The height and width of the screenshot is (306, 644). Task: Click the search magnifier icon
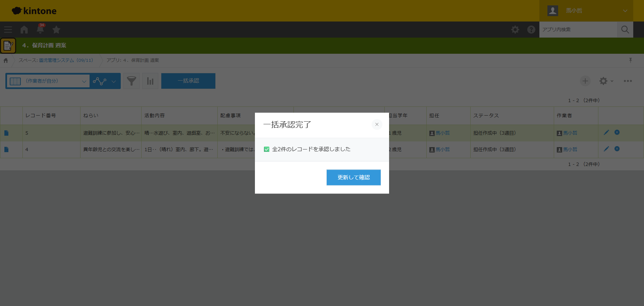click(x=625, y=30)
